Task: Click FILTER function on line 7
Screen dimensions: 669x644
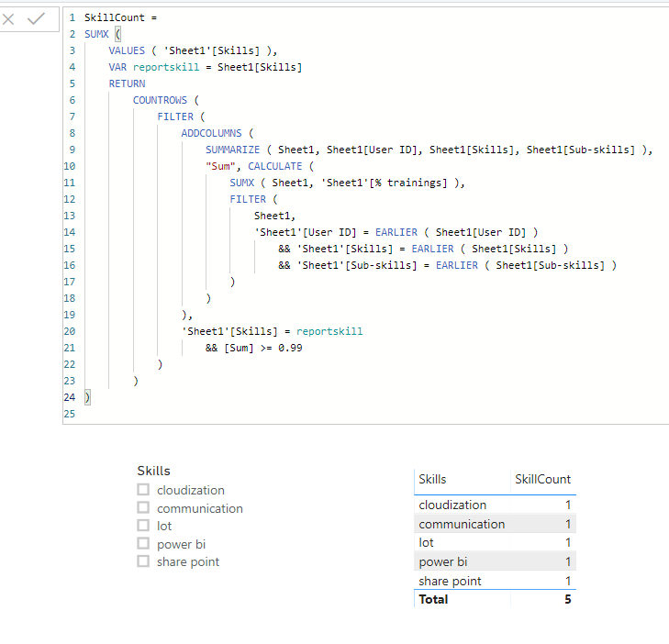Action: [175, 117]
